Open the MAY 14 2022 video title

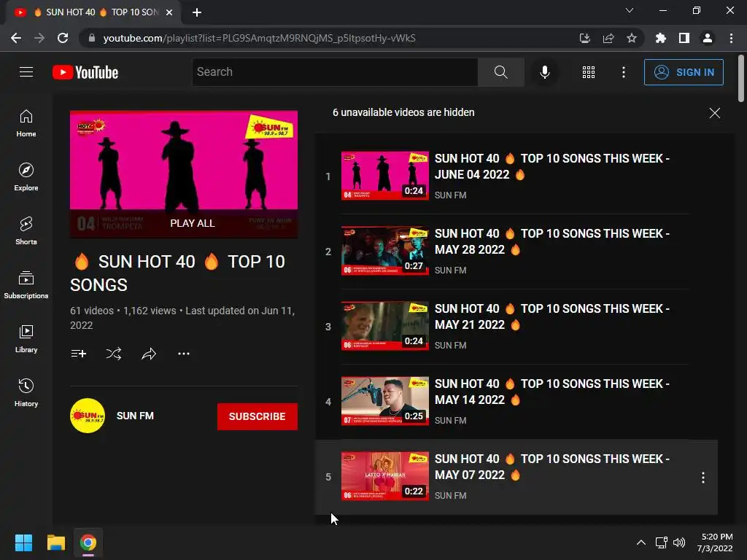pyautogui.click(x=552, y=392)
